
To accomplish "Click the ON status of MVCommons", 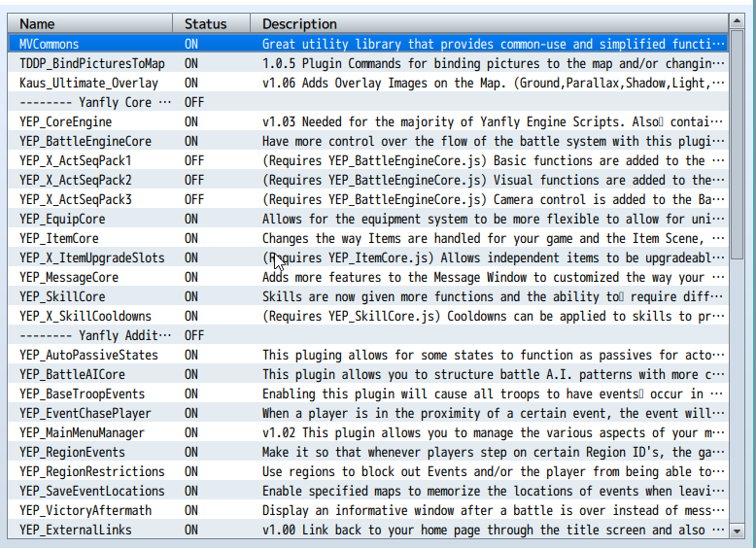I will coord(191,44).
